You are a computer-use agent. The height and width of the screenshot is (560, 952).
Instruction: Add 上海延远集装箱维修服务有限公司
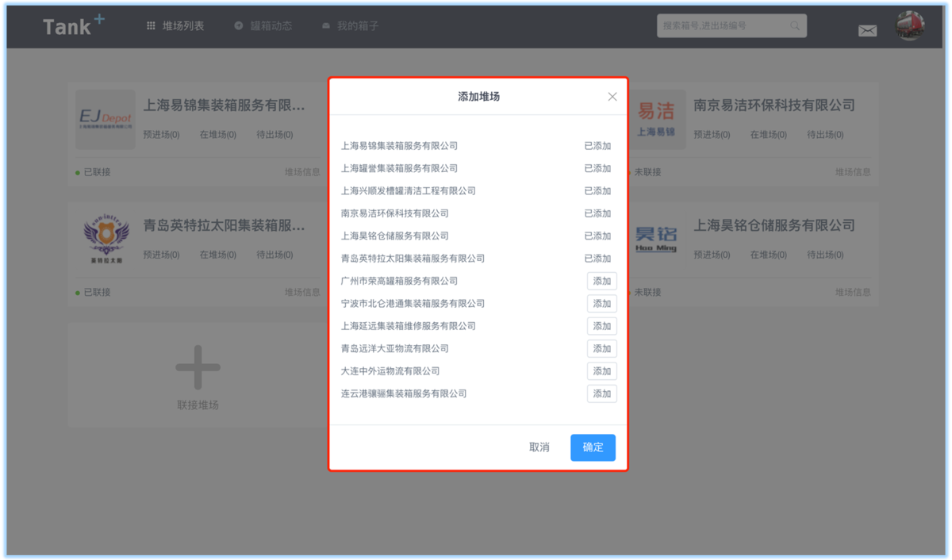[602, 326]
